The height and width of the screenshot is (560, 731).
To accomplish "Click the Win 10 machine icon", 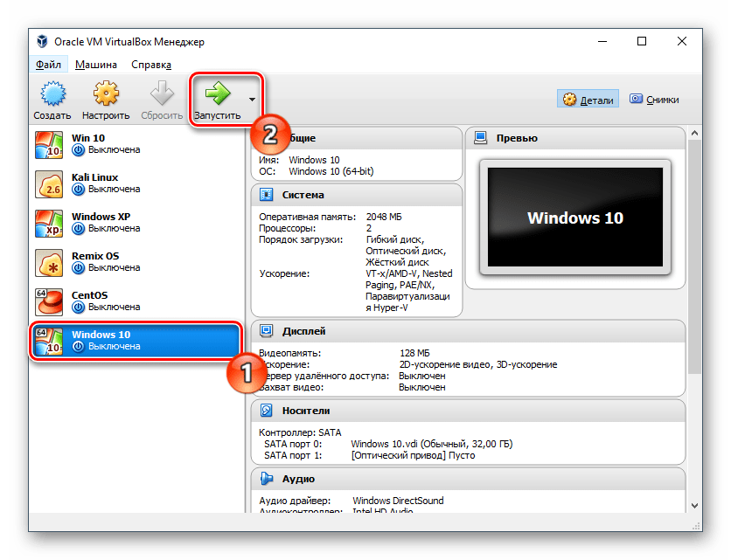I will (50, 142).
